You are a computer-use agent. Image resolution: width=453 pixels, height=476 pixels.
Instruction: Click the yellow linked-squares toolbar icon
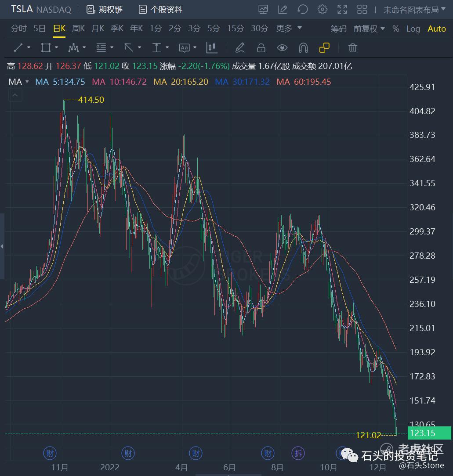point(325,48)
